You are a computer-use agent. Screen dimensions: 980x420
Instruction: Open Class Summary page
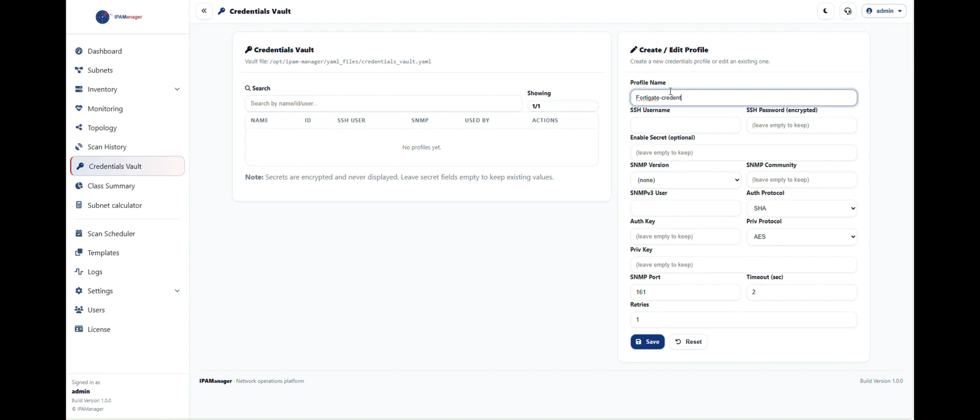click(127, 186)
